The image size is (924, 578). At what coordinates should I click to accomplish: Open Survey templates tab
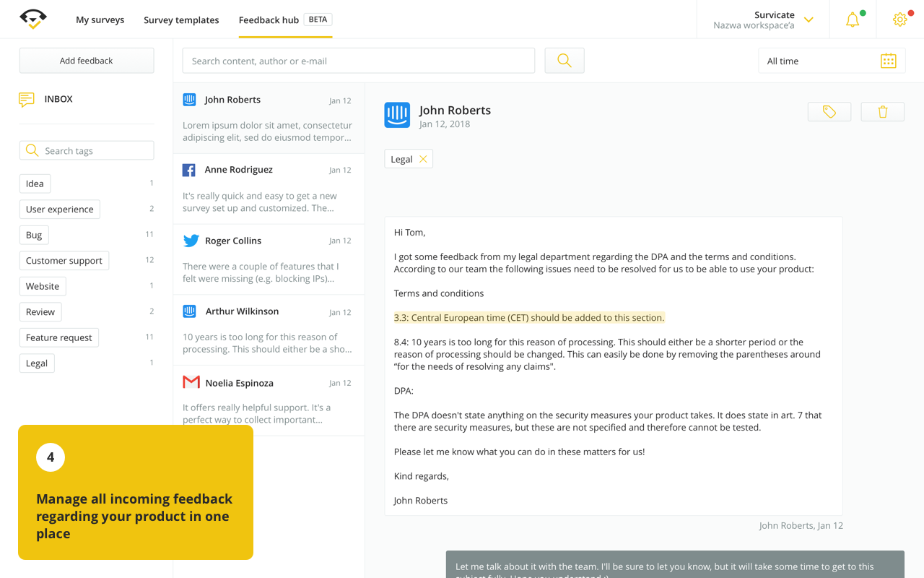click(x=181, y=20)
